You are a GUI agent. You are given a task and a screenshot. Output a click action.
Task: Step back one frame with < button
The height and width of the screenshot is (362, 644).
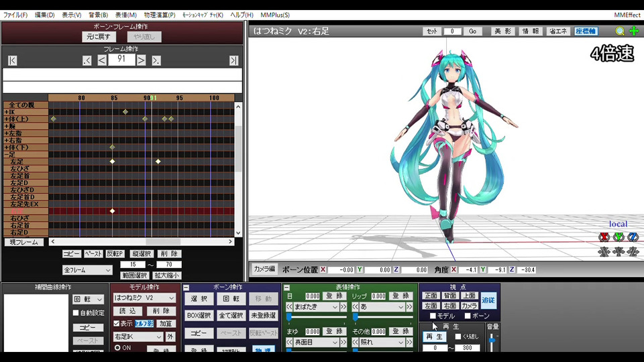(102, 60)
